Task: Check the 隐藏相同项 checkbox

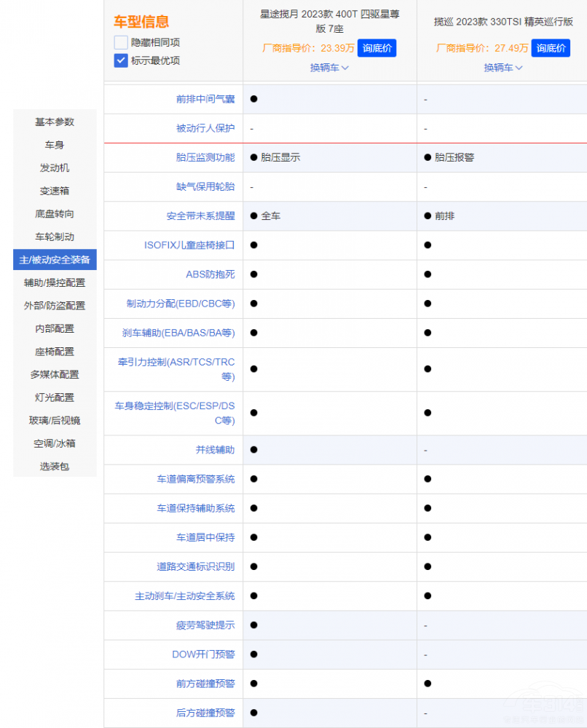Action: (121, 42)
